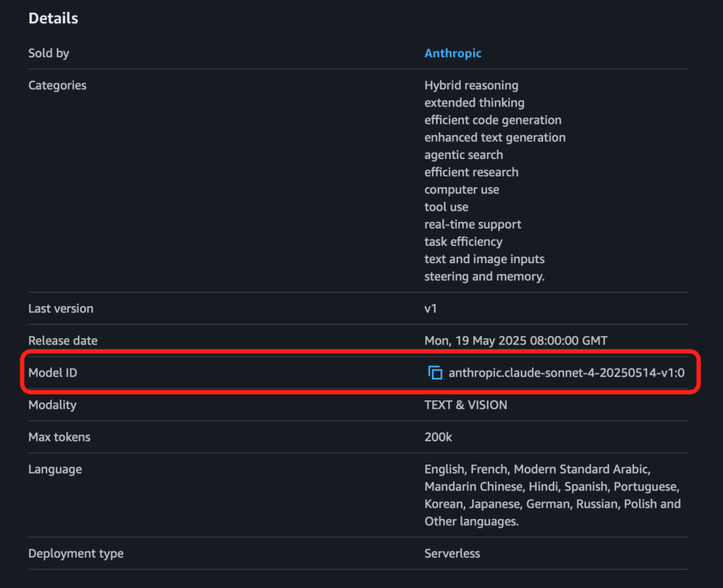
Task: Click the 'Last version' label
Action: pos(61,308)
